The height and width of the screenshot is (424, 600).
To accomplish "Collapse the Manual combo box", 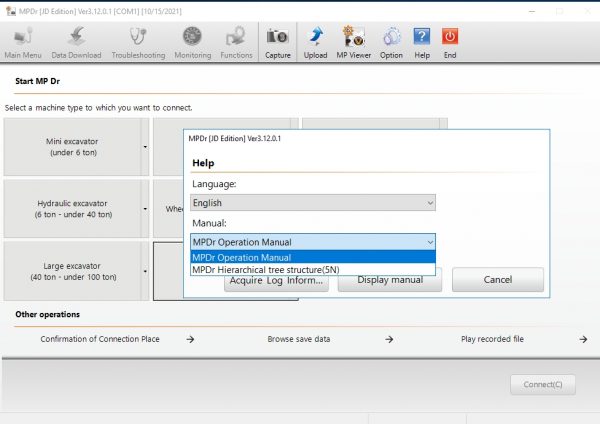I will tap(313, 242).
